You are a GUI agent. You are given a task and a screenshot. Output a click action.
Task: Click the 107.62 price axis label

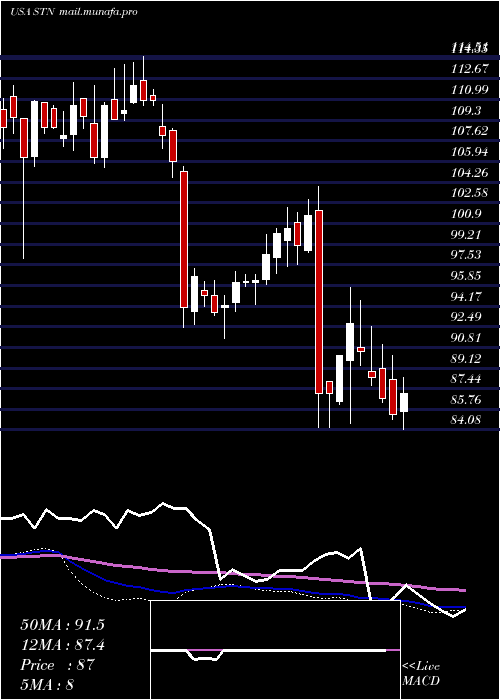(x=470, y=131)
